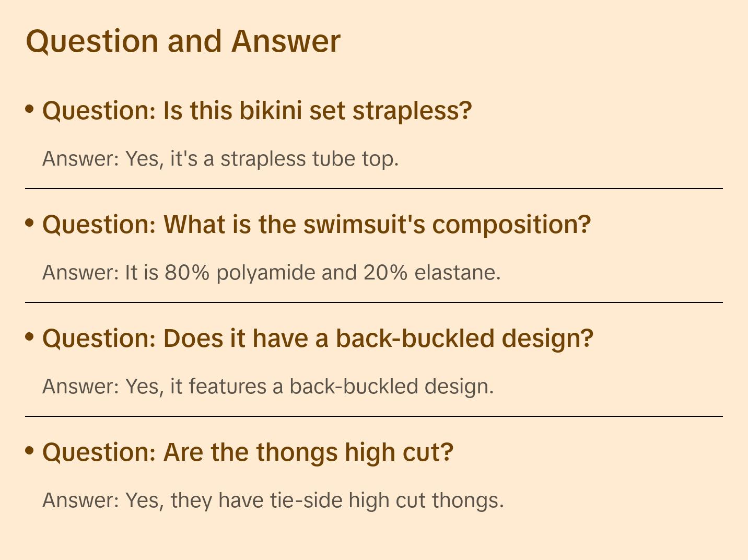Click the "Question:" label of the strapless question
This screenshot has height=560, width=748.
[99, 111]
